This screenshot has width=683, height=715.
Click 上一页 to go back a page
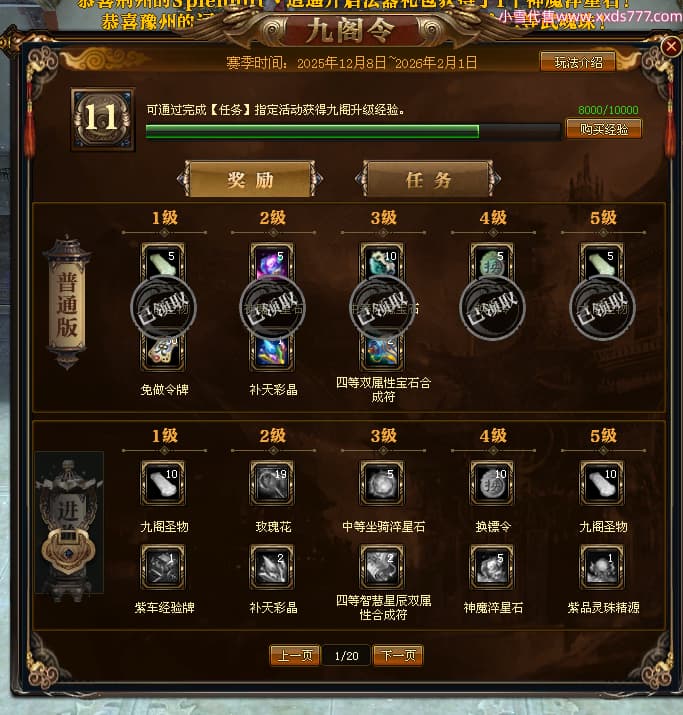click(x=295, y=656)
